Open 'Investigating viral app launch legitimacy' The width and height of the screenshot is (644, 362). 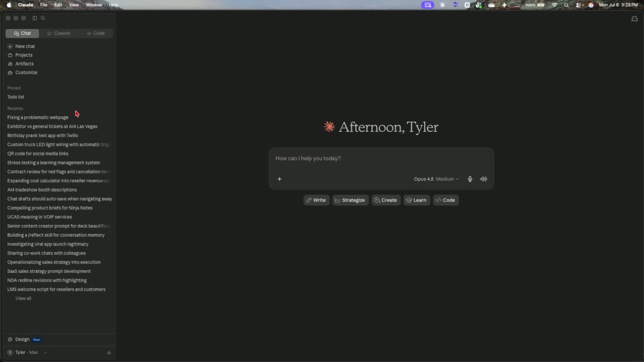pyautogui.click(x=48, y=244)
